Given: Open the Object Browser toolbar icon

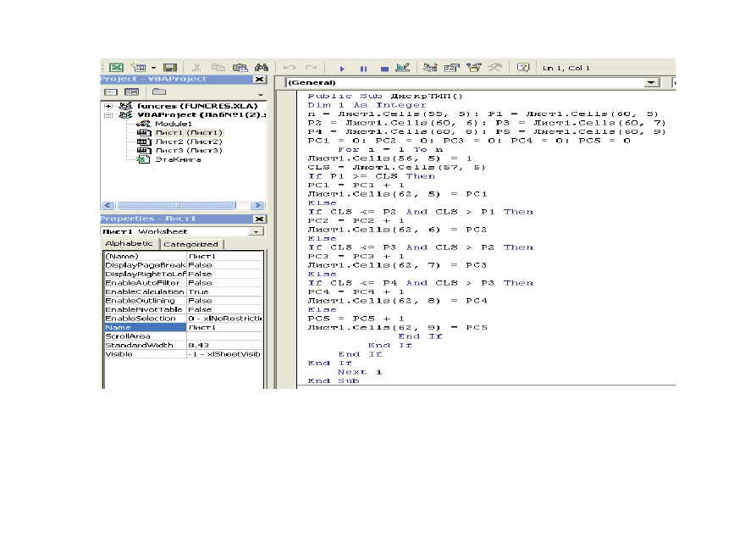Looking at the screenshot, I should click(474, 68).
